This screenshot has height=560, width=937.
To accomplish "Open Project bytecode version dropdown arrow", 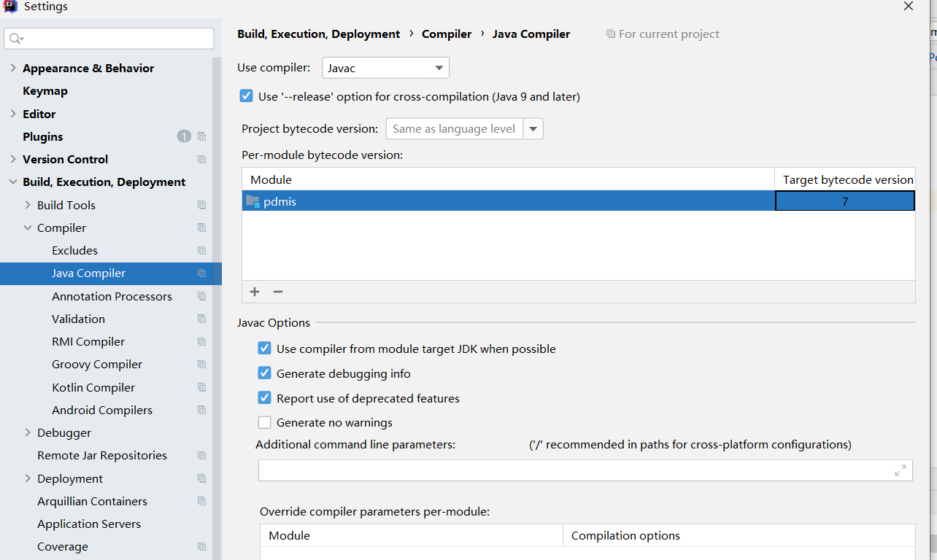I will (533, 129).
